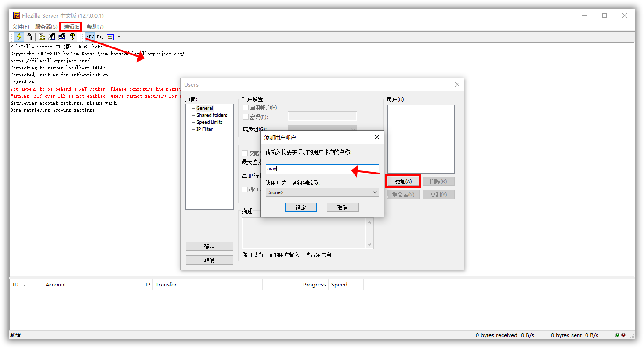Select Shared folders in the page tree
The height and width of the screenshot is (348, 644).
(x=212, y=115)
